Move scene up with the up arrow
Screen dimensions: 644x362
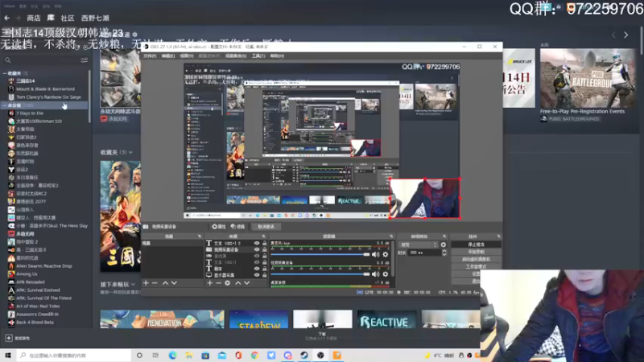coord(165,283)
